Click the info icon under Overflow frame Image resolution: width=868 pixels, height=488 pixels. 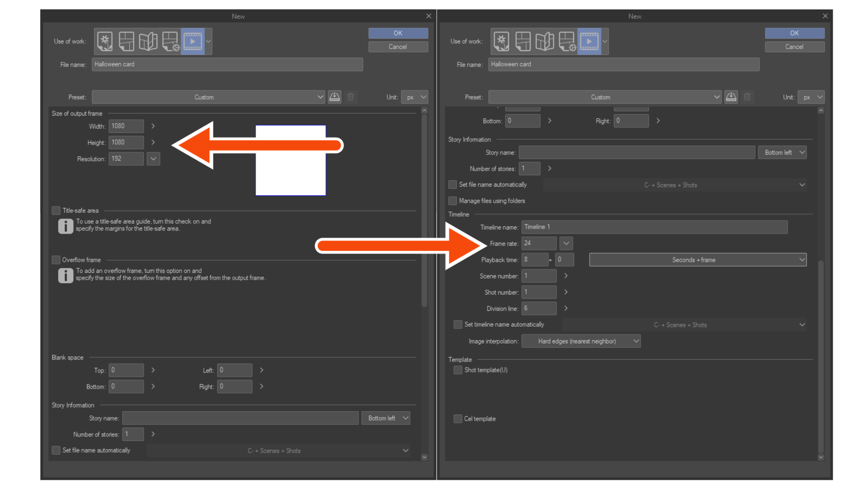click(x=66, y=275)
